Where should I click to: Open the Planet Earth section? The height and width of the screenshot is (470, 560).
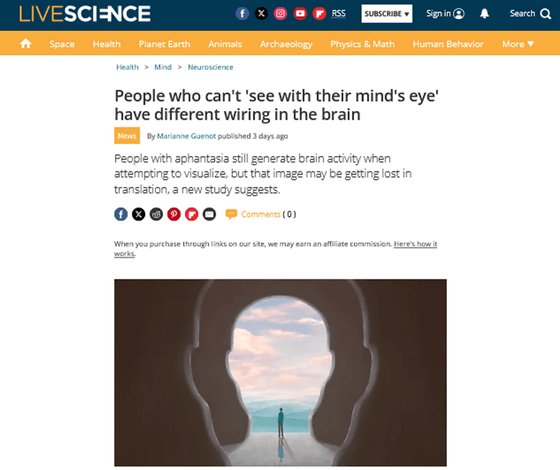164,44
